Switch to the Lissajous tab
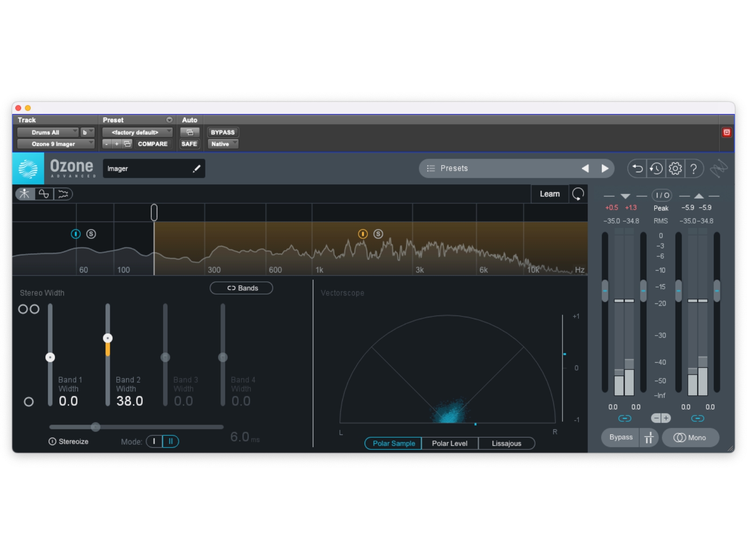The height and width of the screenshot is (560, 747). [x=507, y=443]
